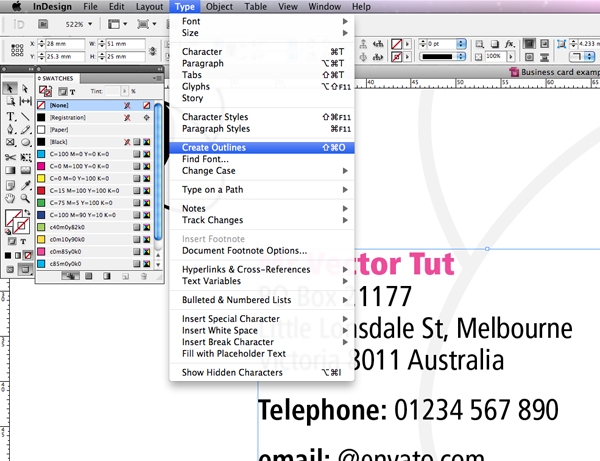Choose Character from the Type menu
The height and width of the screenshot is (461, 600).
coord(262,52)
